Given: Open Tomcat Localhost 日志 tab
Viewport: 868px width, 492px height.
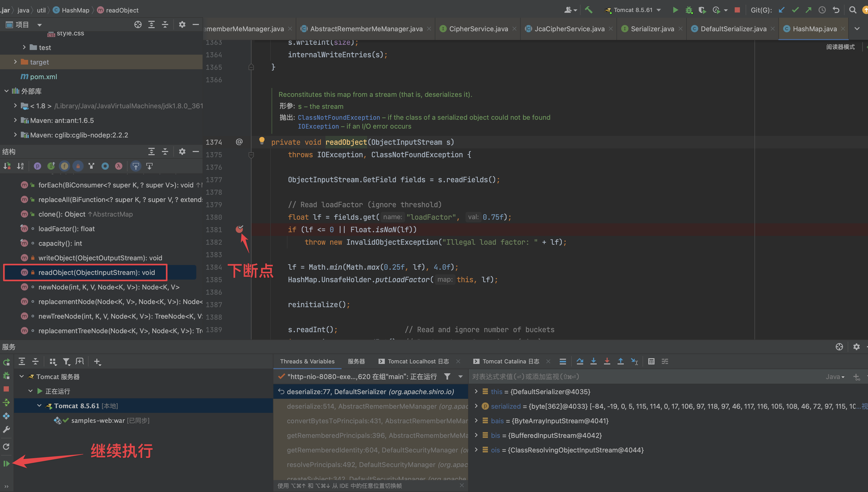Looking at the screenshot, I should (x=418, y=361).
